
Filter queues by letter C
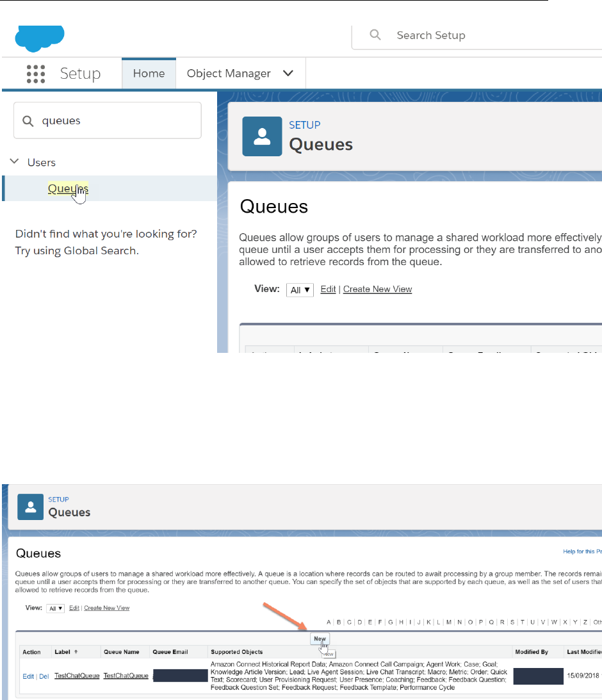coord(349,622)
